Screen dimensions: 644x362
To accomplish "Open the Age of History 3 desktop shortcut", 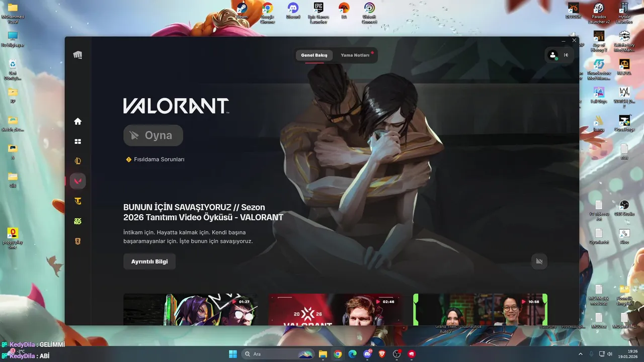I will tap(599, 41).
